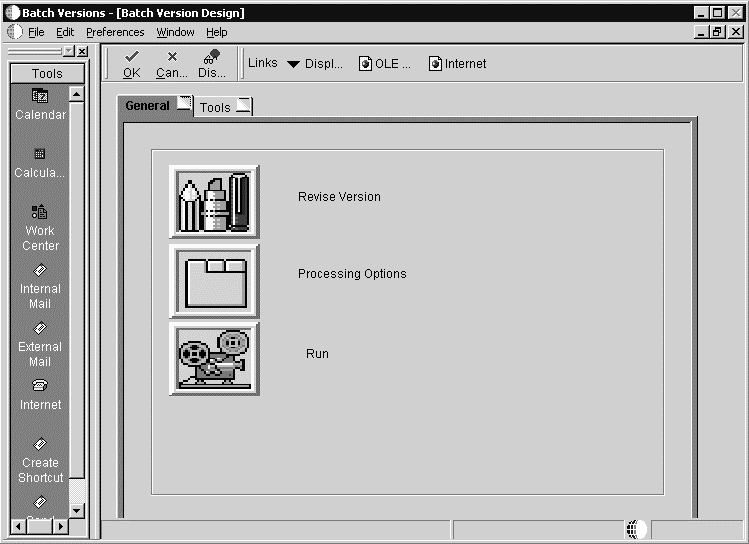Click the sidebar scroll up arrow
749x544 pixels.
pos(77,94)
